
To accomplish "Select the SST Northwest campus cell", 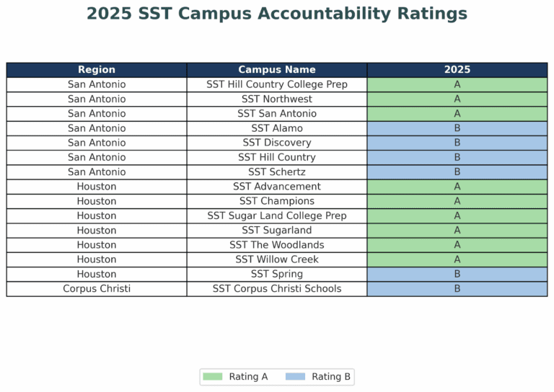I will [277, 99].
